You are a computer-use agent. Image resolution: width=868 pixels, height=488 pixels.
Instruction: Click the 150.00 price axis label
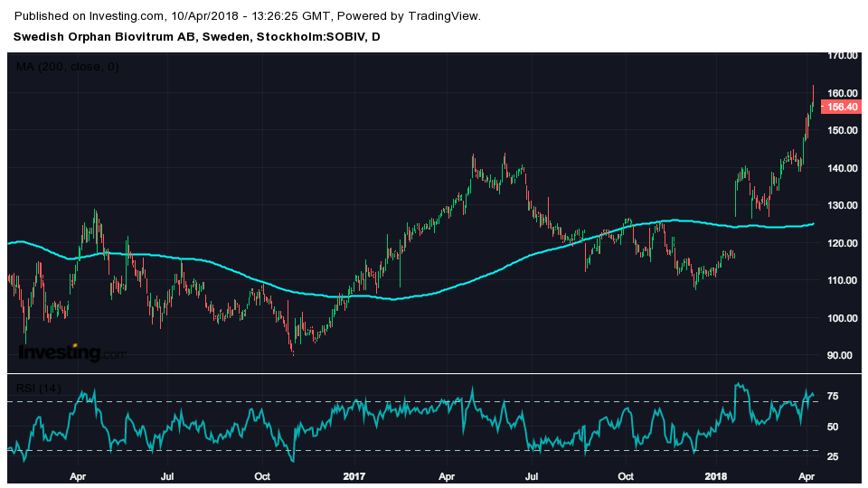[x=843, y=130]
